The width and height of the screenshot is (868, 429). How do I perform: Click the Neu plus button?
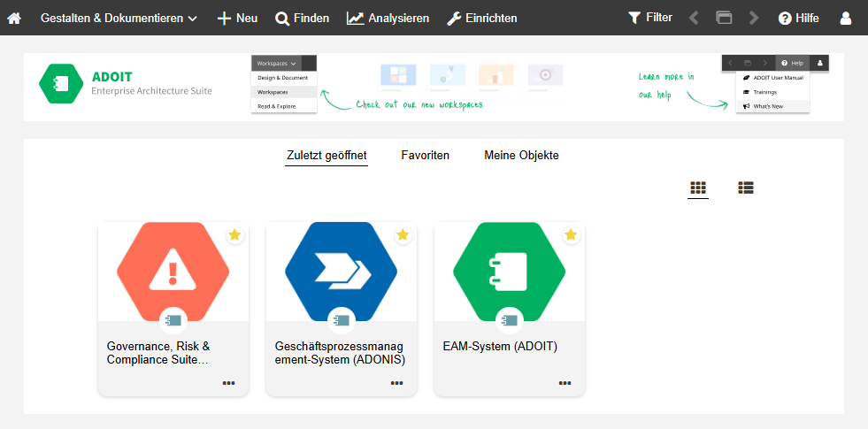point(237,18)
